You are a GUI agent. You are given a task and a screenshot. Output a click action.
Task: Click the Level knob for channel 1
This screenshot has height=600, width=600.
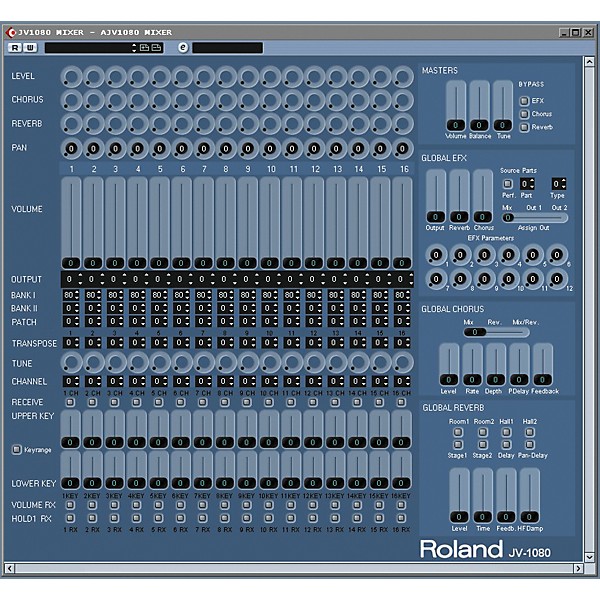(x=72, y=77)
